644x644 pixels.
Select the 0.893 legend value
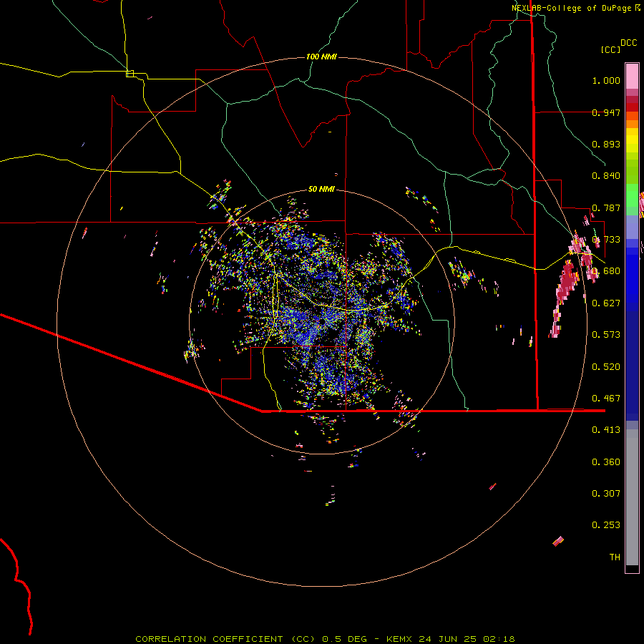[x=606, y=144]
